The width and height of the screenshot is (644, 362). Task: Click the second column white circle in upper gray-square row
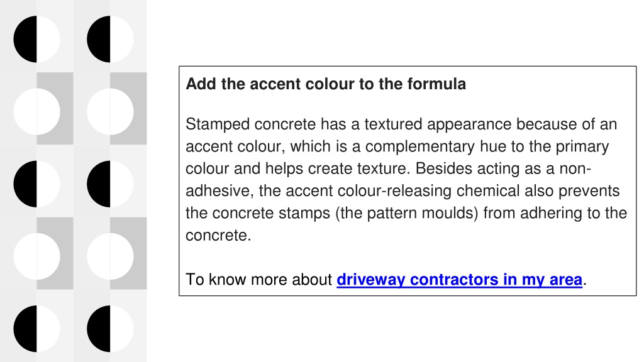110,112
